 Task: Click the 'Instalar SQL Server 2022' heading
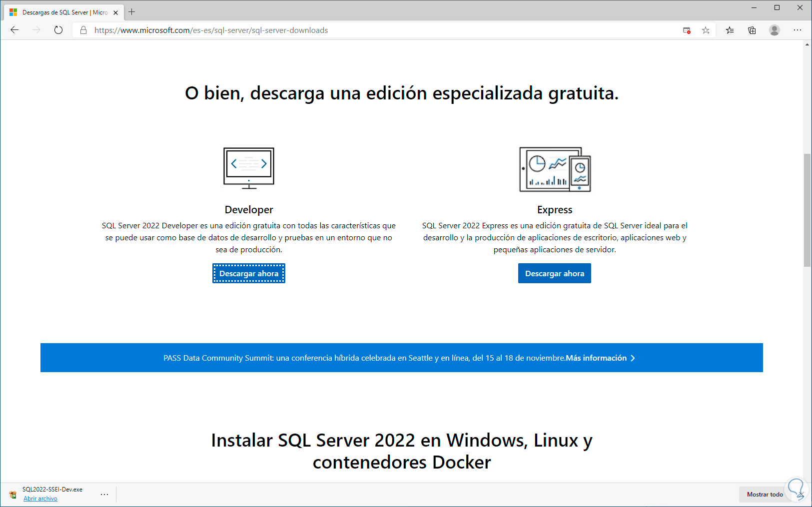coord(402,451)
